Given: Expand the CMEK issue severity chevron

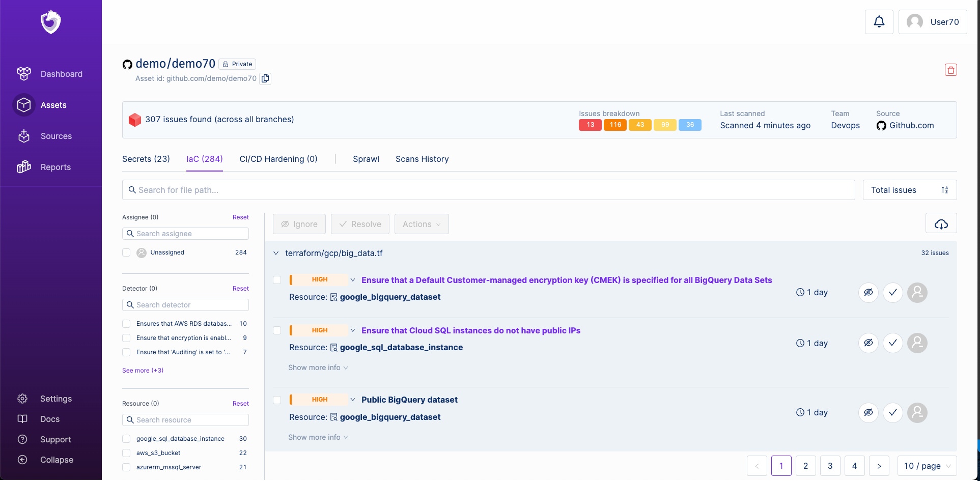Looking at the screenshot, I should coord(353,280).
